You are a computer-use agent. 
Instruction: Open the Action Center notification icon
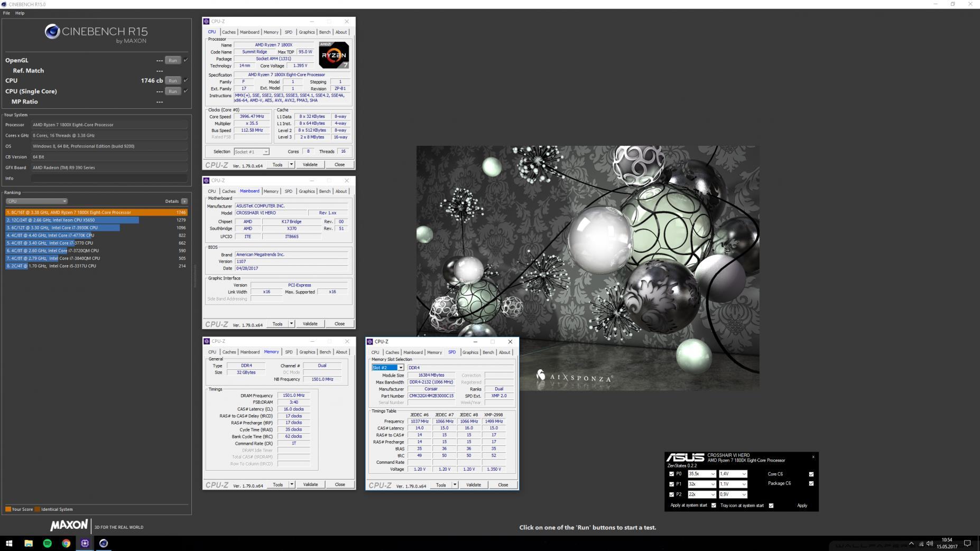point(967,543)
